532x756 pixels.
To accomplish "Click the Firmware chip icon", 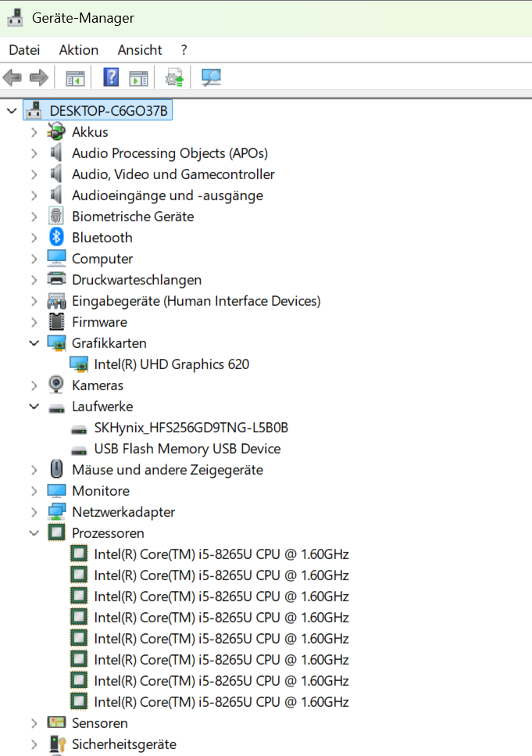I will click(56, 321).
